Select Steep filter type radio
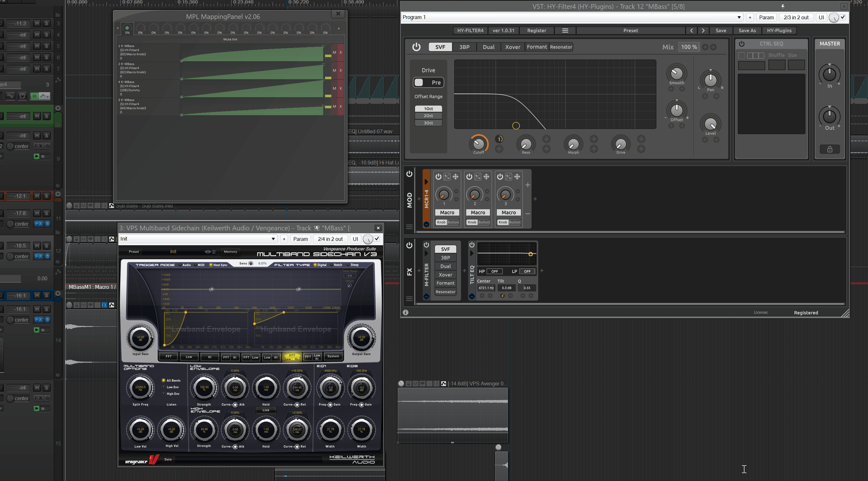Viewport: 868px width, 481px height. [348, 265]
